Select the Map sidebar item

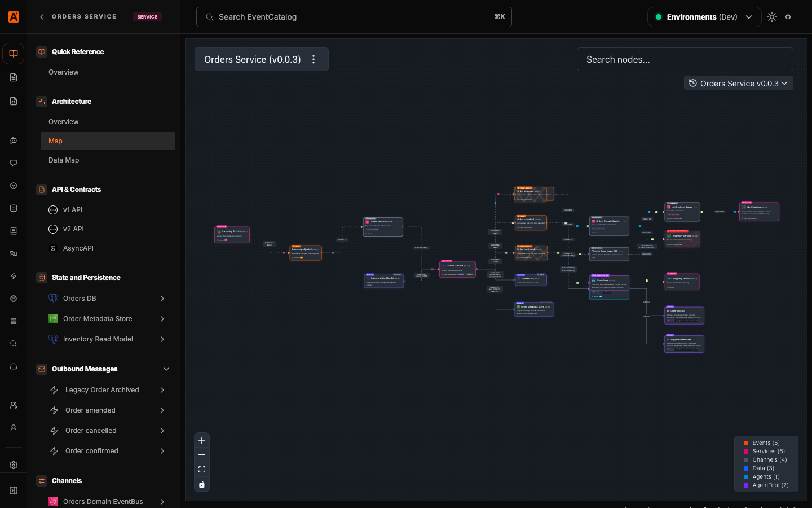pos(108,141)
